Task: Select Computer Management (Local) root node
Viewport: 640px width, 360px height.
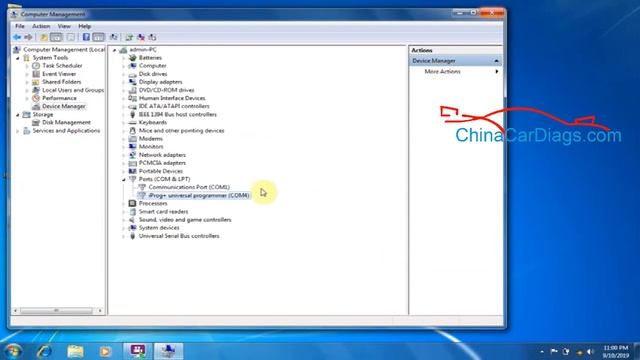Action: [x=64, y=49]
